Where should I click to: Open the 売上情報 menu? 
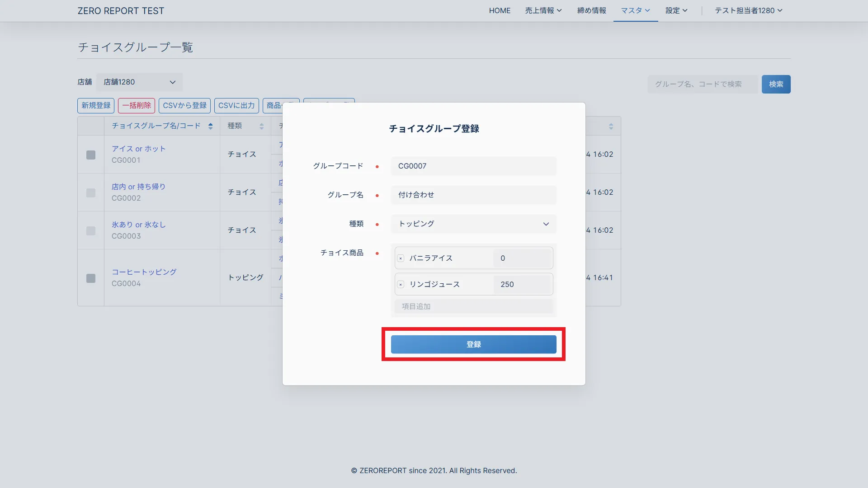tap(543, 11)
